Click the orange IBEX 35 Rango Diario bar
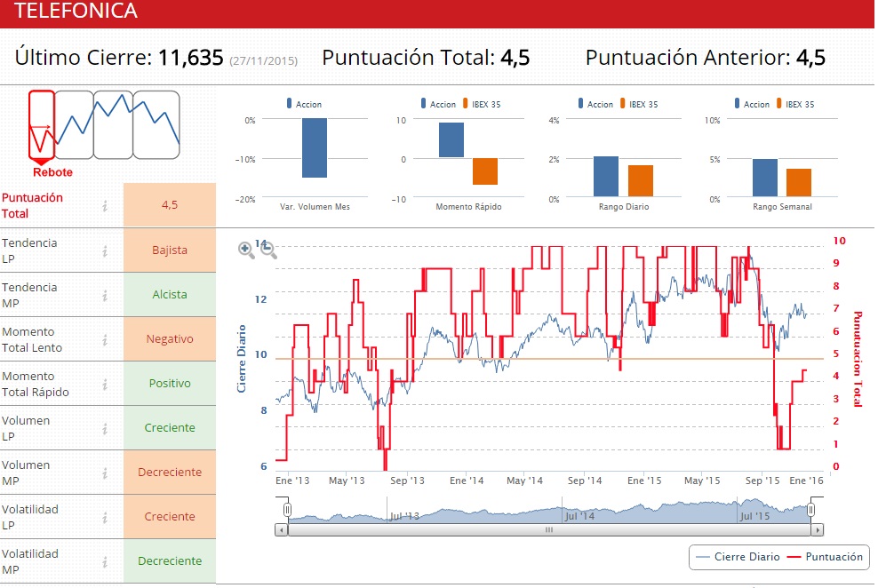This screenshot has height=588, width=886. (x=640, y=180)
